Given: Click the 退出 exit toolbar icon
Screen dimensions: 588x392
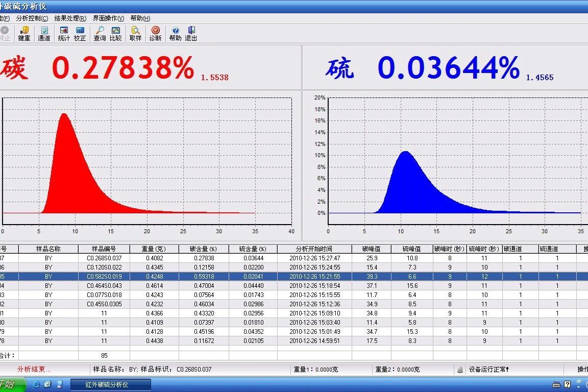Looking at the screenshot, I should click(x=191, y=33).
